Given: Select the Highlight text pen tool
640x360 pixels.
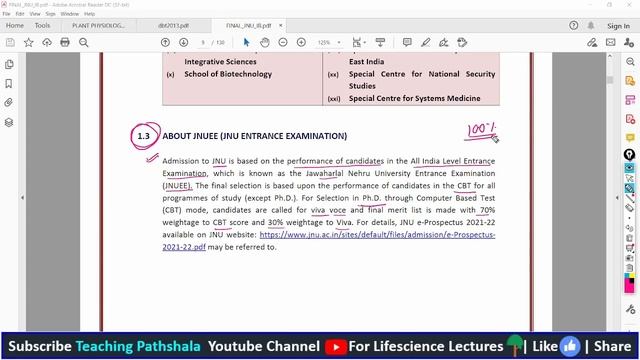Looking at the screenshot, I should pos(426,42).
